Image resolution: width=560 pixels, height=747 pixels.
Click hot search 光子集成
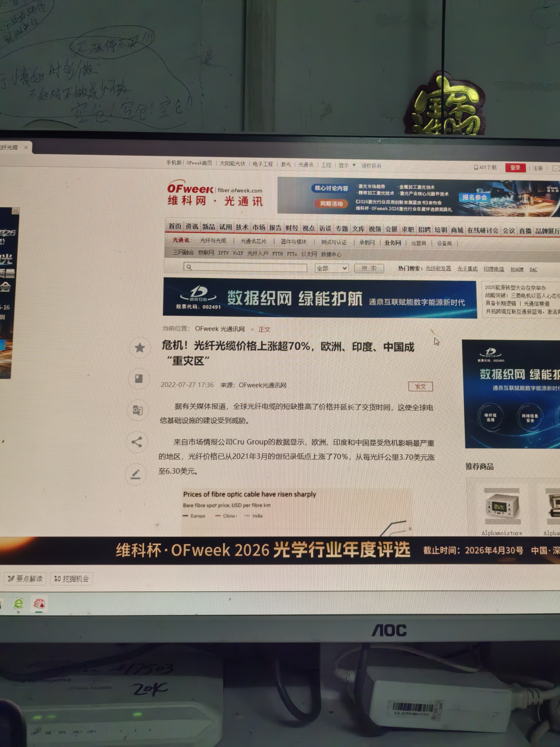click(x=467, y=269)
